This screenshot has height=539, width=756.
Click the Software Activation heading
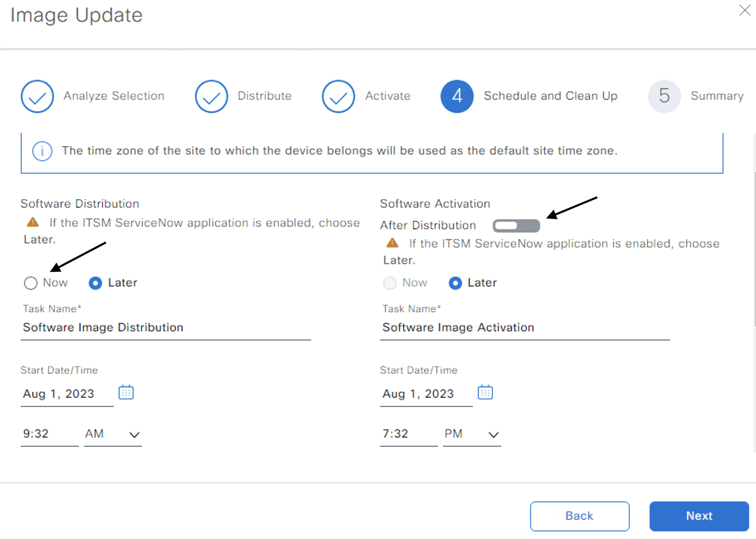435,204
